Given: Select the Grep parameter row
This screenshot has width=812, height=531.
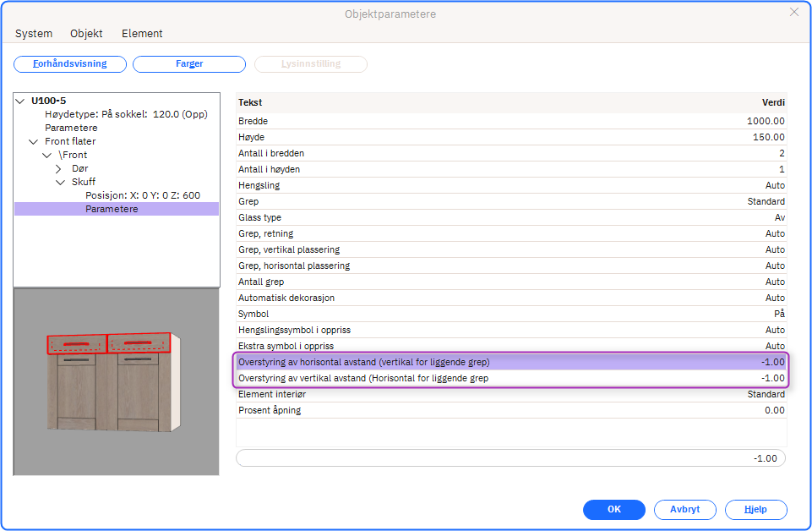Looking at the screenshot, I should click(511, 201).
